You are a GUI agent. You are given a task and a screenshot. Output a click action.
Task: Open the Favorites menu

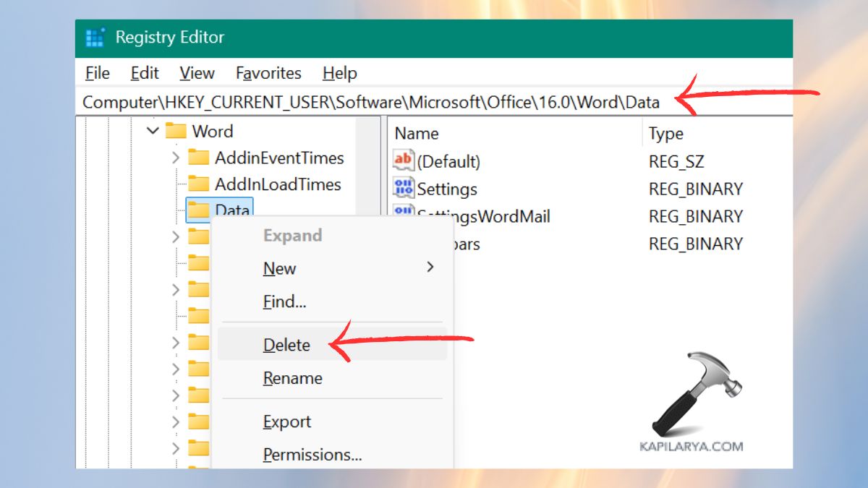[268, 73]
